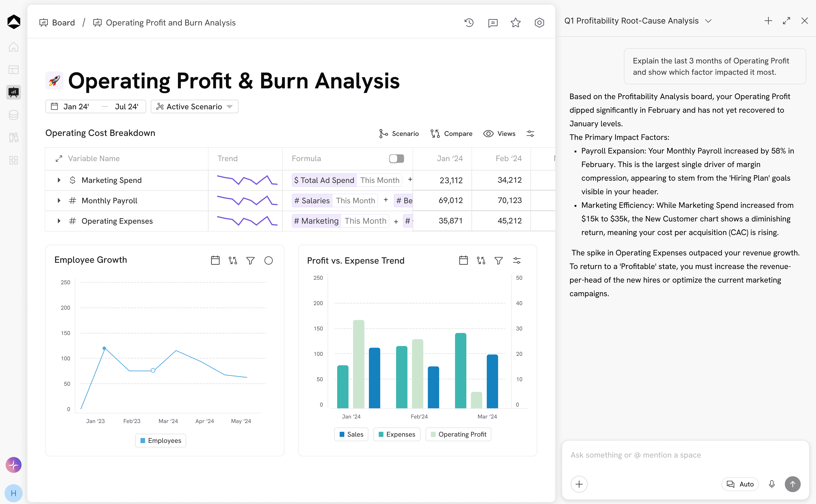Viewport: 816px width, 504px height.
Task: Expand chat panel to full size
Action: pyautogui.click(x=786, y=21)
